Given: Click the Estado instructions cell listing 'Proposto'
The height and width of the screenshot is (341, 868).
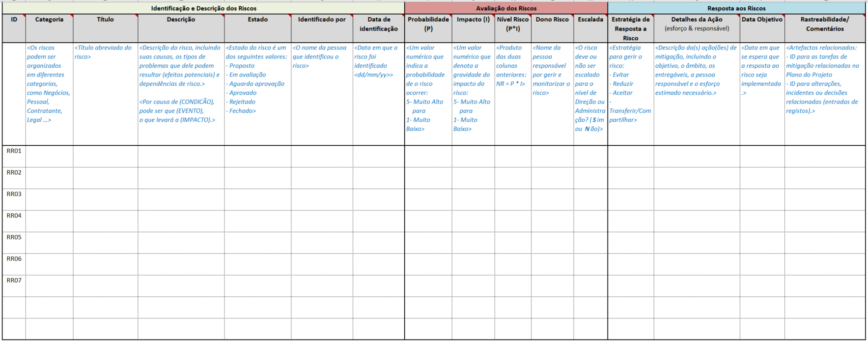Looking at the screenshot, I should (x=257, y=93).
